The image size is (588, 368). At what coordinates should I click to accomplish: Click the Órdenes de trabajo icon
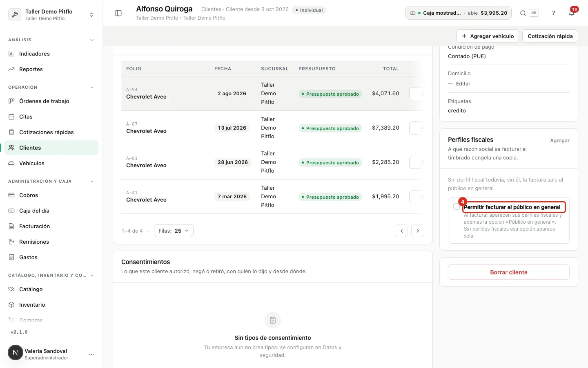pos(11,101)
